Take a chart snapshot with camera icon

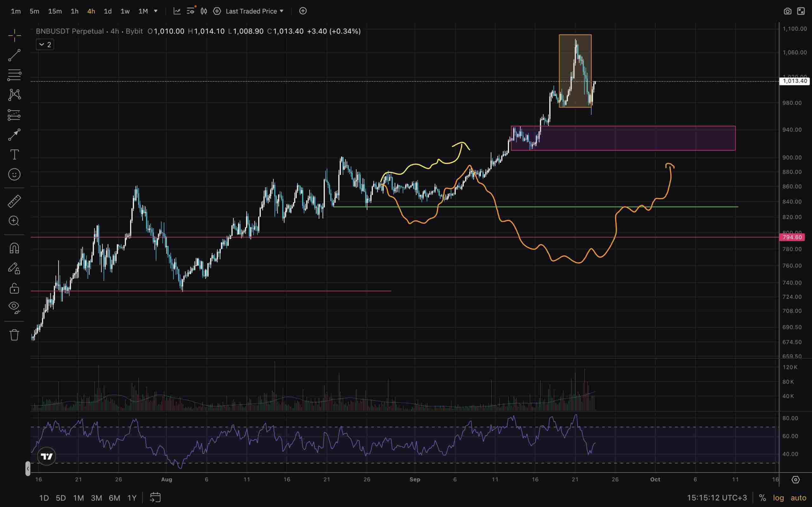pyautogui.click(x=787, y=11)
